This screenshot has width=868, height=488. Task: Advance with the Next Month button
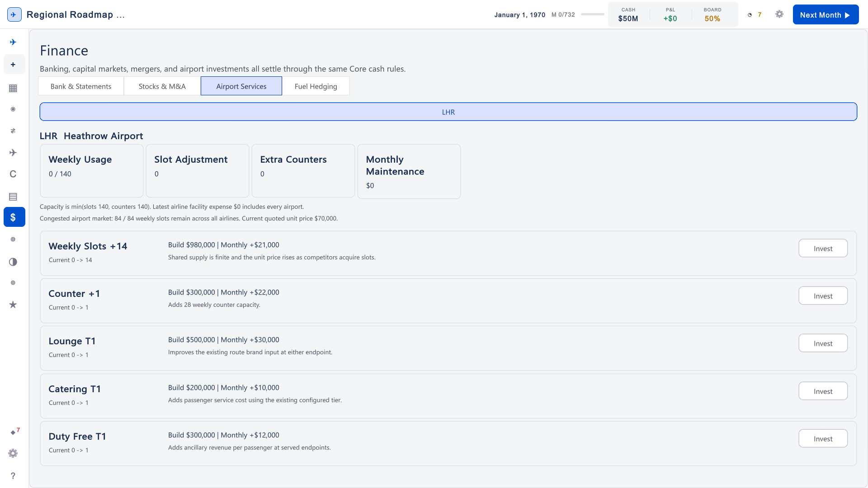(x=826, y=14)
